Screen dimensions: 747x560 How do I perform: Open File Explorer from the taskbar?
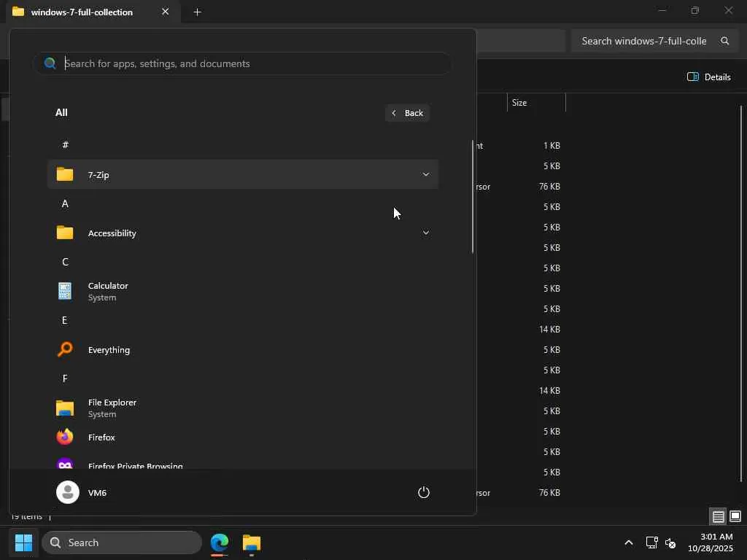252,542
